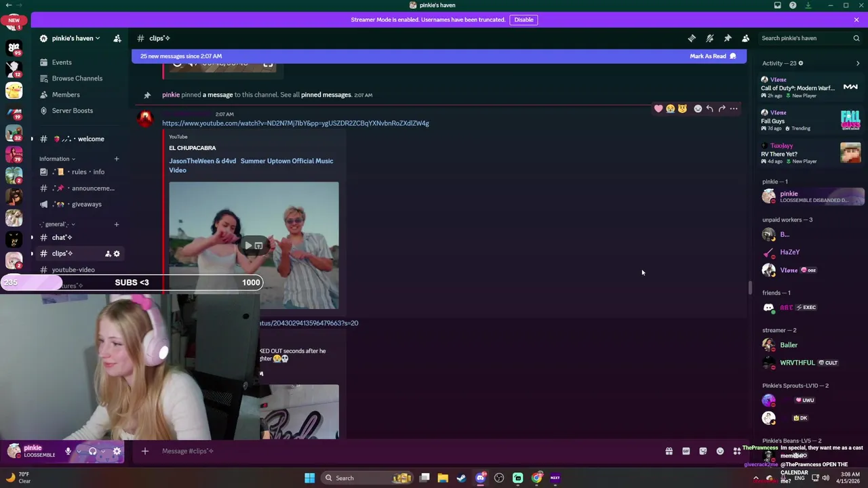
Task: Open the gift icon in message bar
Action: pyautogui.click(x=669, y=451)
